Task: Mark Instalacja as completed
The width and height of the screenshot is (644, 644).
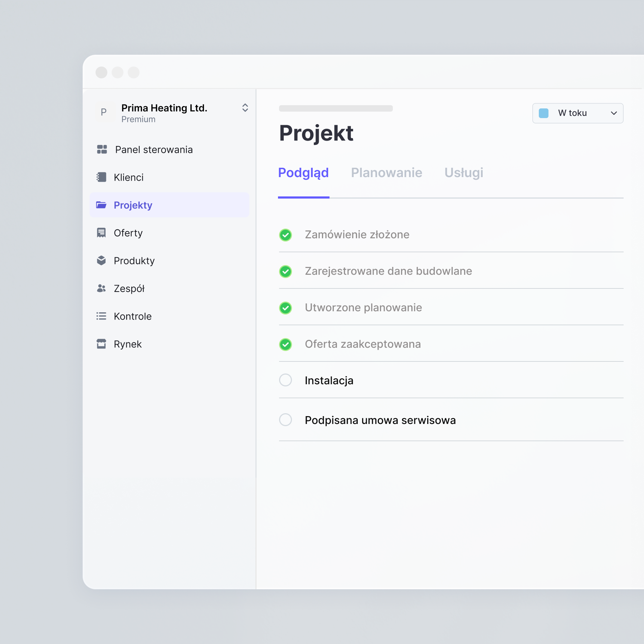Action: coord(286,380)
